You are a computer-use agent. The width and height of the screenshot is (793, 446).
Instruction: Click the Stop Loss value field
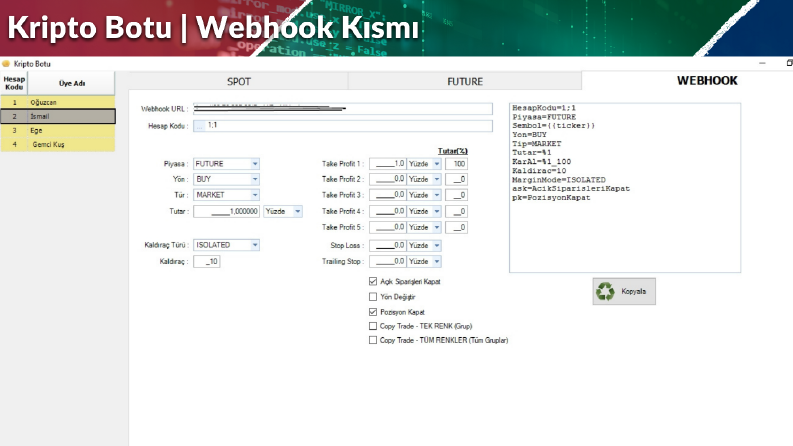click(387, 245)
